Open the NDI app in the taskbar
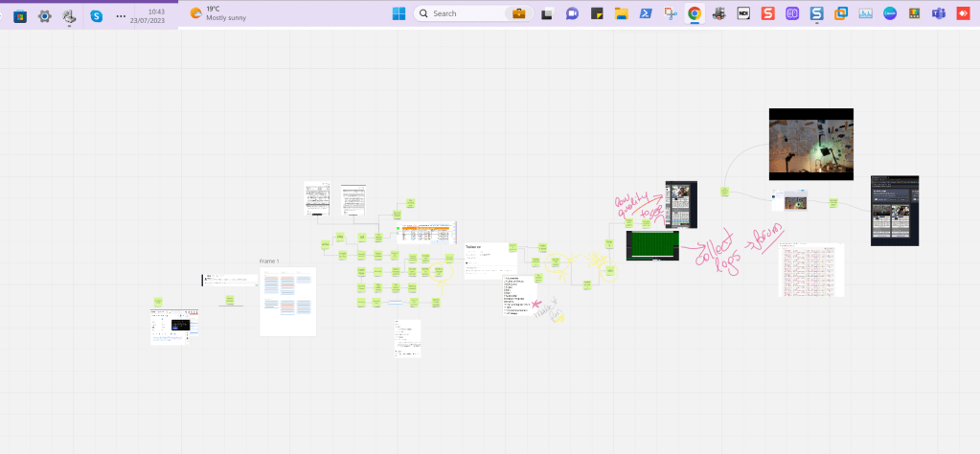 [743, 13]
